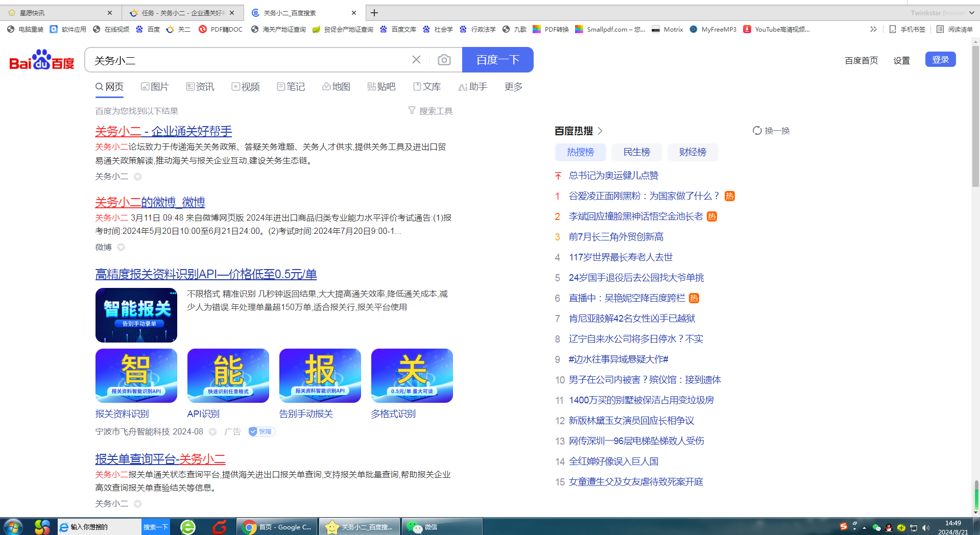Open the Windows Start button
The image size is (980, 535).
[x=13, y=527]
